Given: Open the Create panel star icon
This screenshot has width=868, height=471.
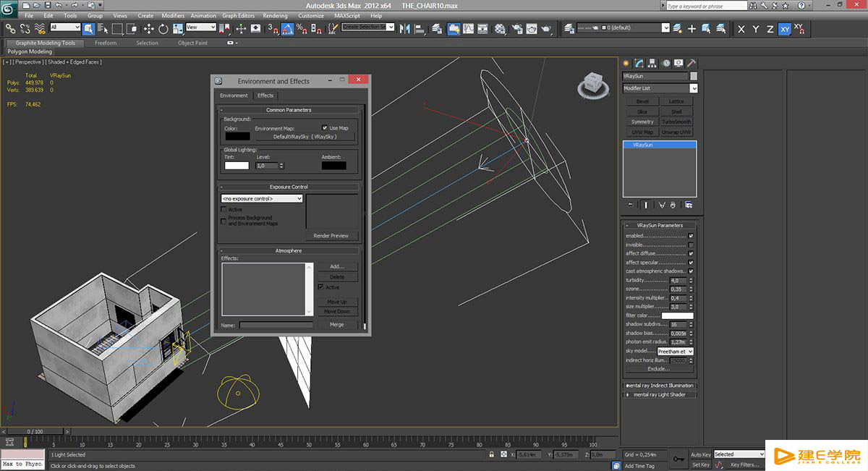Looking at the screenshot, I should coord(626,63).
